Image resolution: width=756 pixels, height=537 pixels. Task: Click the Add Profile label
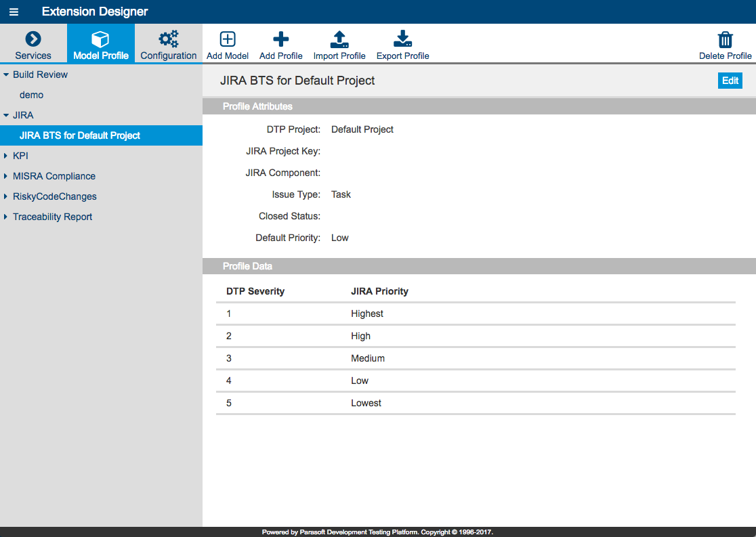[281, 56]
